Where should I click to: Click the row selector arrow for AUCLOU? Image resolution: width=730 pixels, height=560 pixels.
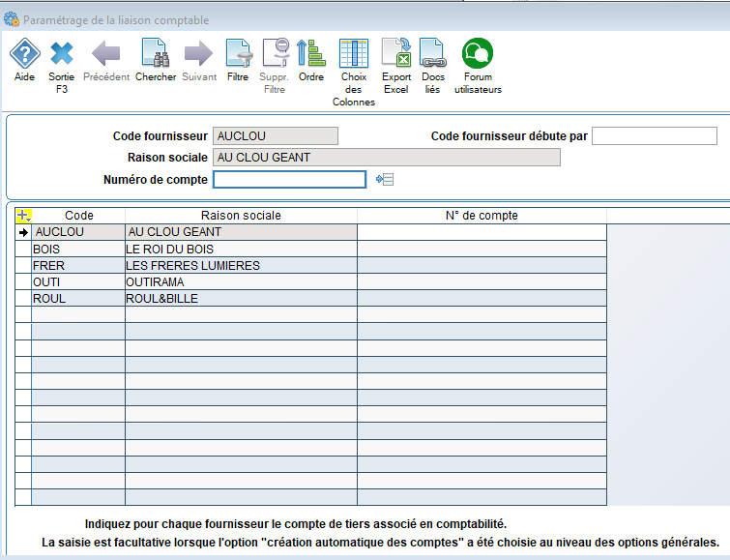[x=23, y=232]
